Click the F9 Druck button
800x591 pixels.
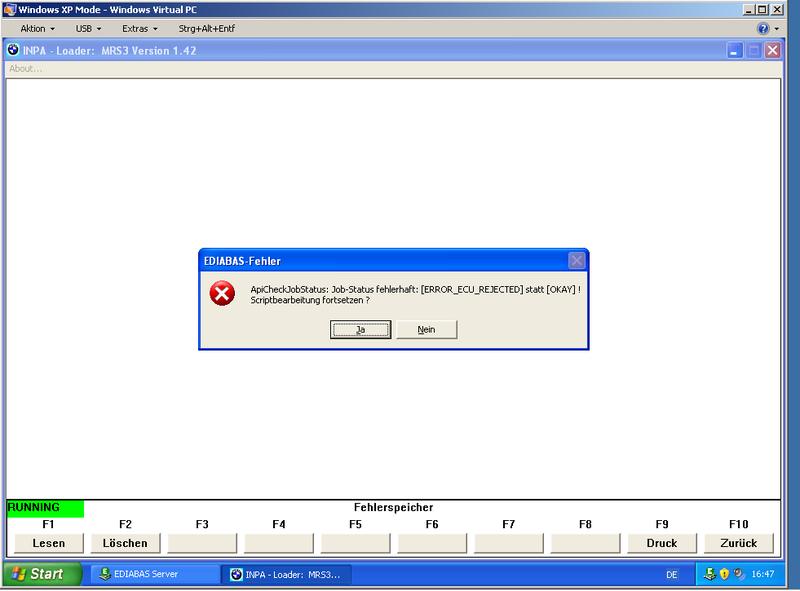(662, 543)
